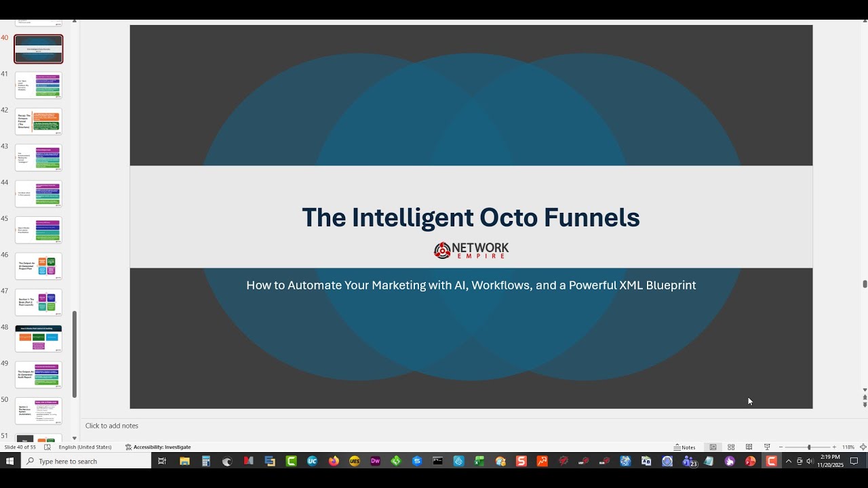Click the main editor vertical scrollbar thumb
Viewport: 868px width, 488px height.
tap(865, 284)
